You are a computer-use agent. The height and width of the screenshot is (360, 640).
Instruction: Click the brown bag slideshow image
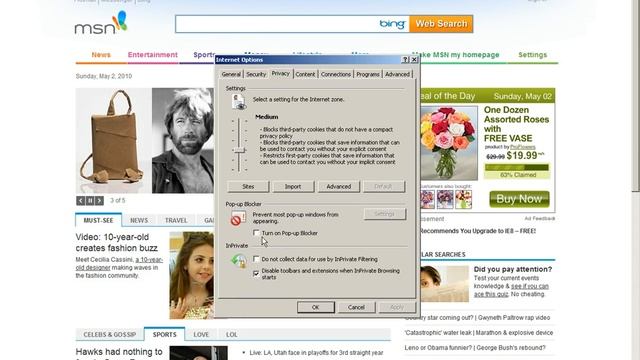tap(113, 140)
